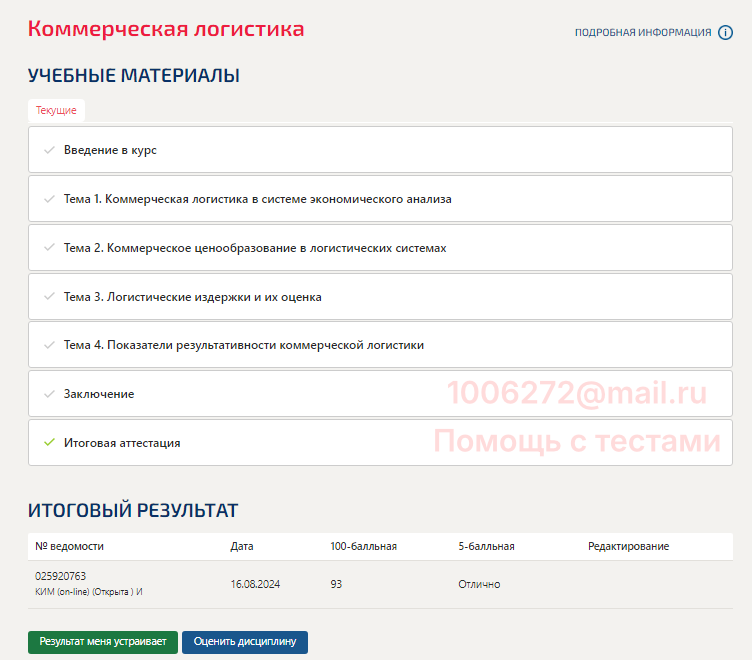Open the Подробная информация link
This screenshot has width=752, height=660.
point(642,33)
